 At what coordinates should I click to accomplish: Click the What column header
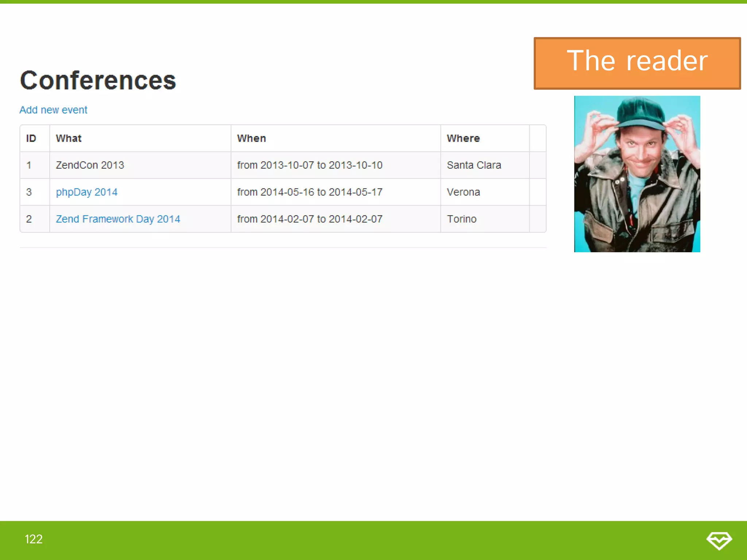(69, 139)
